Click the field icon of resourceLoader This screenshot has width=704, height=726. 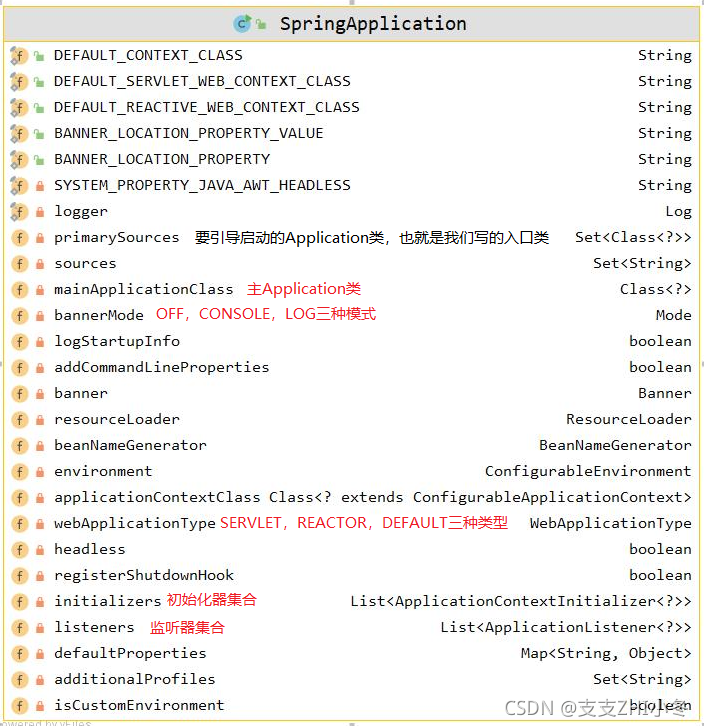pyautogui.click(x=19, y=420)
